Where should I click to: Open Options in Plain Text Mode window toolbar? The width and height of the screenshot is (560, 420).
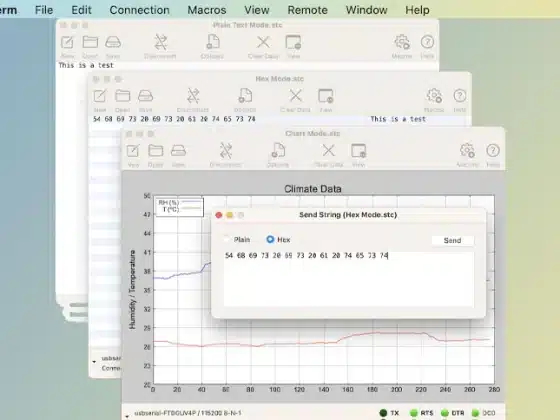click(x=212, y=42)
